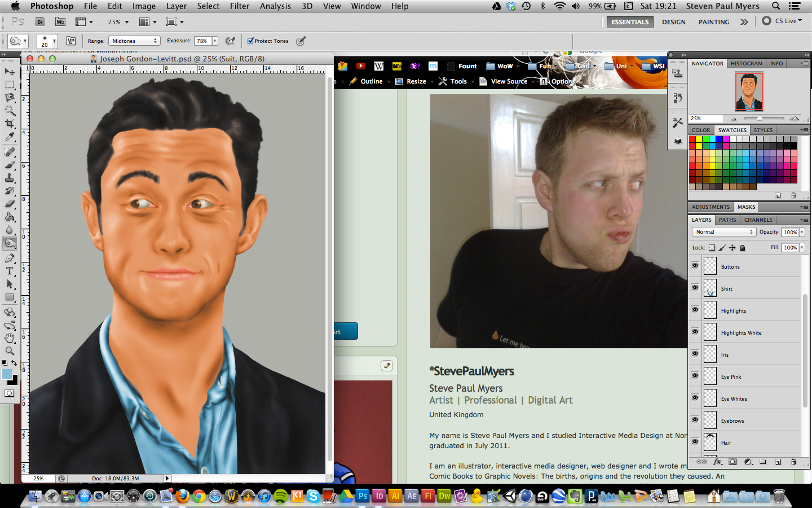Hide the Eye Pink layer
The width and height of the screenshot is (812, 508).
[x=695, y=376]
